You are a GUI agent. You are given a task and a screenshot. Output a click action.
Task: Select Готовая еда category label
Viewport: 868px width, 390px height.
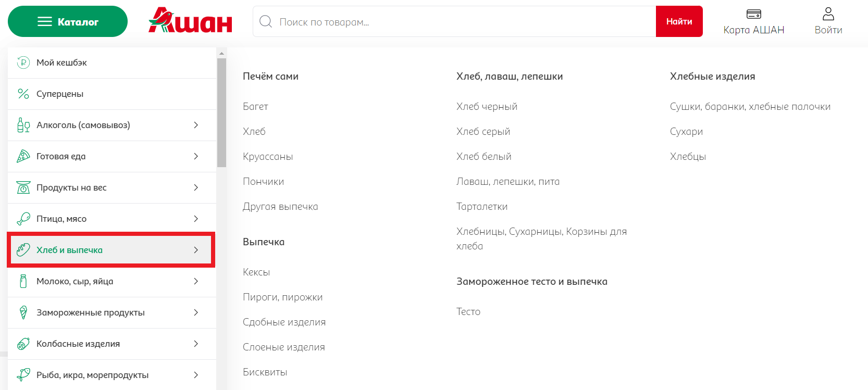61,156
